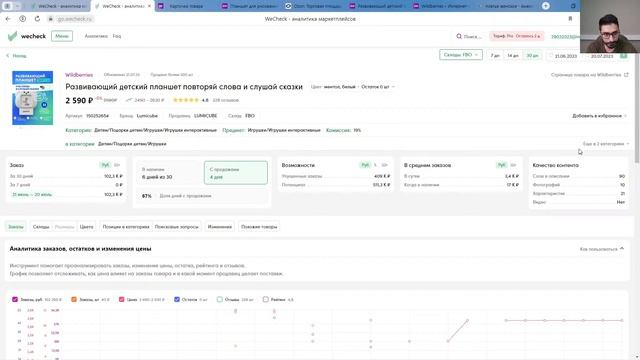The height and width of the screenshot is (360, 640).
Task: Go back with browser back arrow
Action: (8, 19)
